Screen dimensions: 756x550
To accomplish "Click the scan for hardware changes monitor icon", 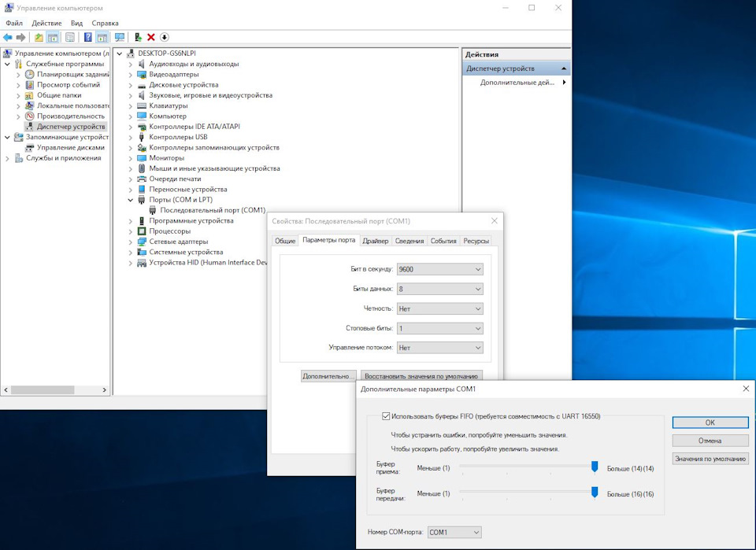I will click(120, 37).
